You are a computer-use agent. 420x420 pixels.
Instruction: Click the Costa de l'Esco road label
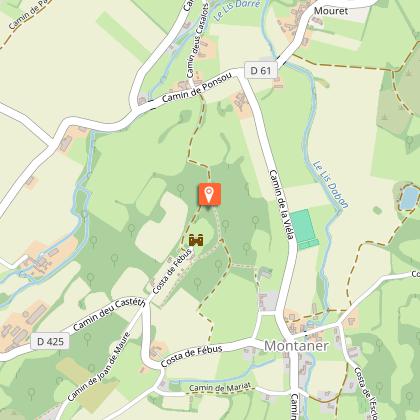(366, 393)
